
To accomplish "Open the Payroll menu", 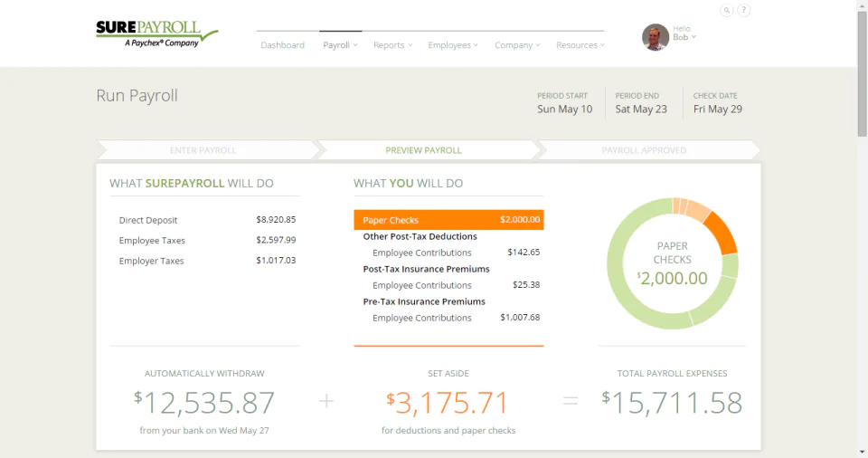I will pyautogui.click(x=340, y=45).
